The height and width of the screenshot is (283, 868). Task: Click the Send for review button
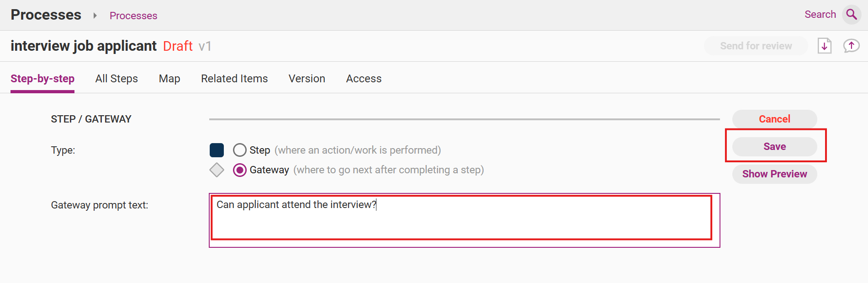pos(756,46)
